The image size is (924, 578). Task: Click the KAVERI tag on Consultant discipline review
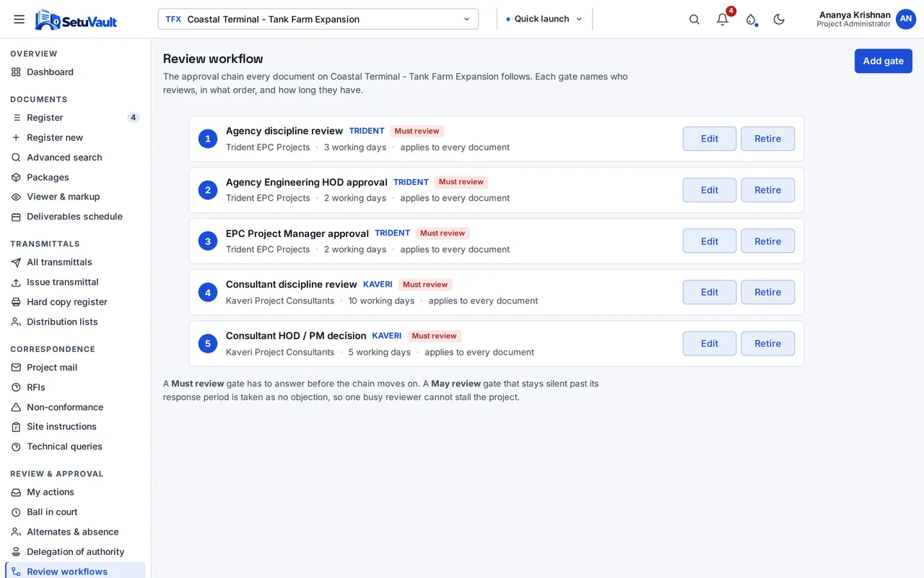point(378,285)
